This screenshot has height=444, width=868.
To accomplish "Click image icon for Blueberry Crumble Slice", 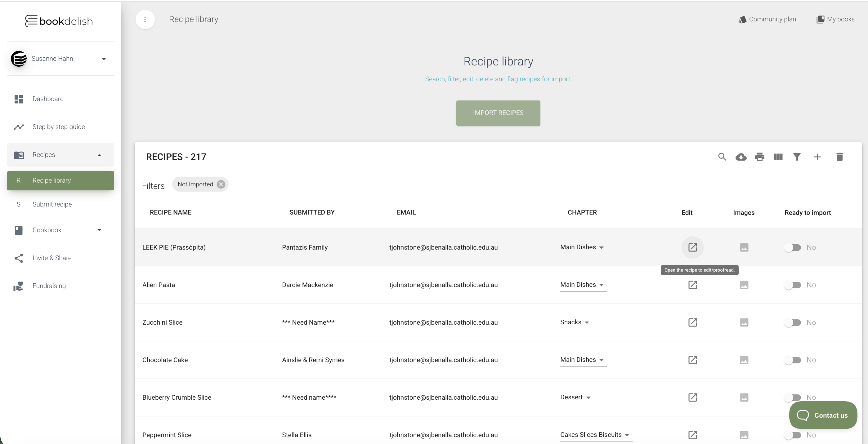I will (x=744, y=397).
